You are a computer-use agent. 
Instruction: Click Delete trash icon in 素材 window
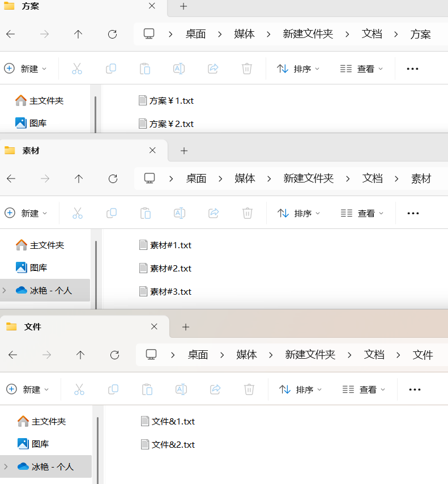point(248,213)
